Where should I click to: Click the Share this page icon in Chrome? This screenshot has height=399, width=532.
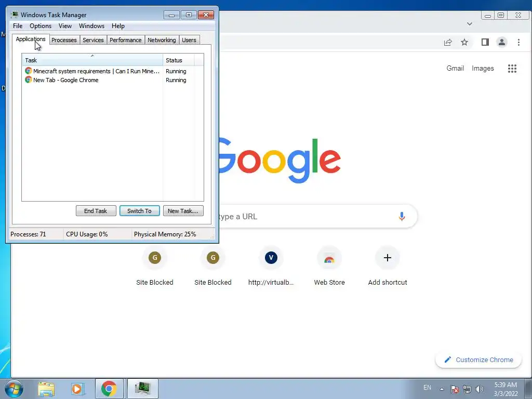[448, 42]
